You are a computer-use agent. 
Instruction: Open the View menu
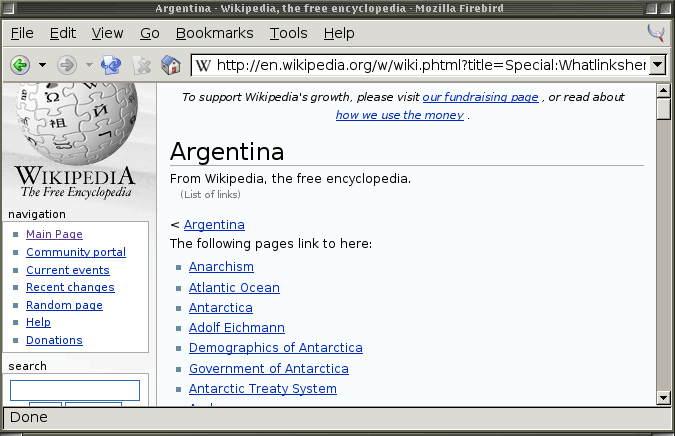pos(107,33)
